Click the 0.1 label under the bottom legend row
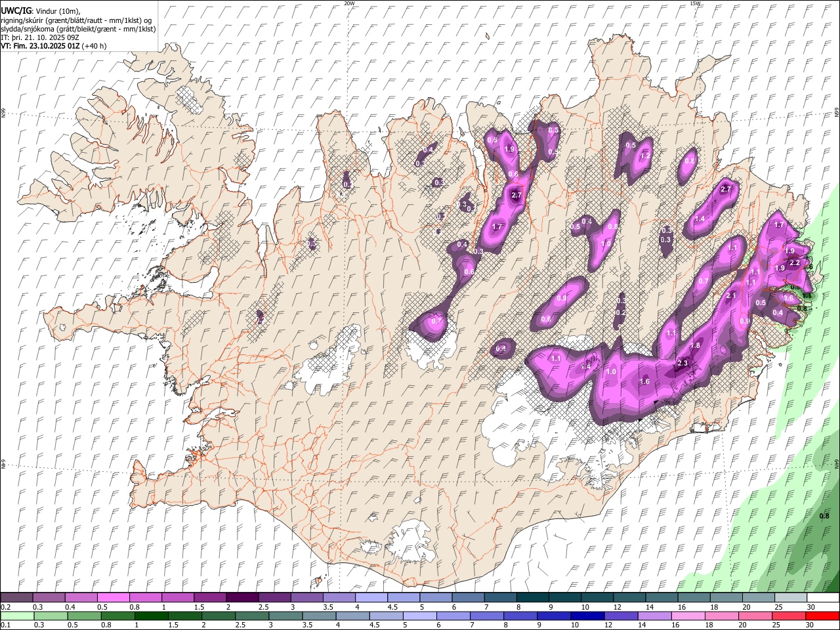Image resolution: width=840 pixels, height=630 pixels. coord(5,625)
